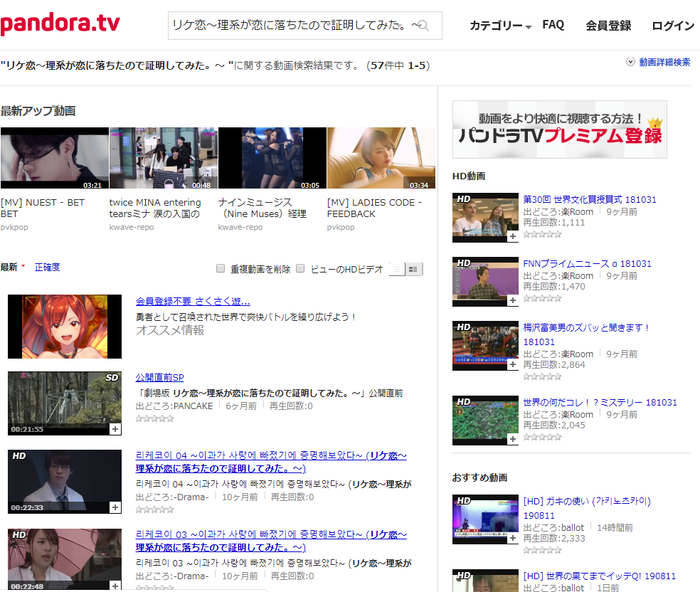Add 梅沢富美男 video with plus icon

pos(513,365)
